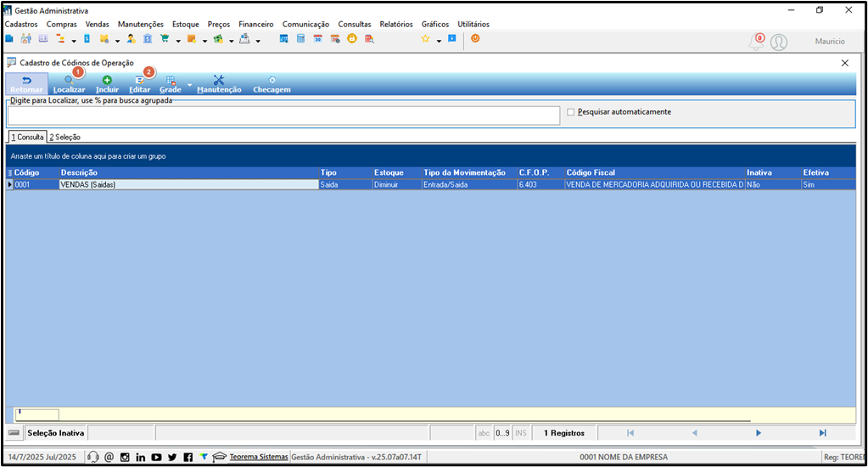Click Incluir to add a new record
Image resolution: width=868 pixels, height=467 pixels.
[107, 84]
